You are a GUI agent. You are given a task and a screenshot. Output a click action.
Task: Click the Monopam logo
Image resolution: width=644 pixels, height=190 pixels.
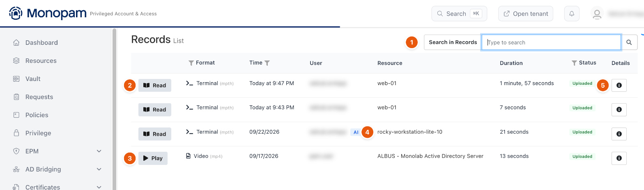click(47, 13)
